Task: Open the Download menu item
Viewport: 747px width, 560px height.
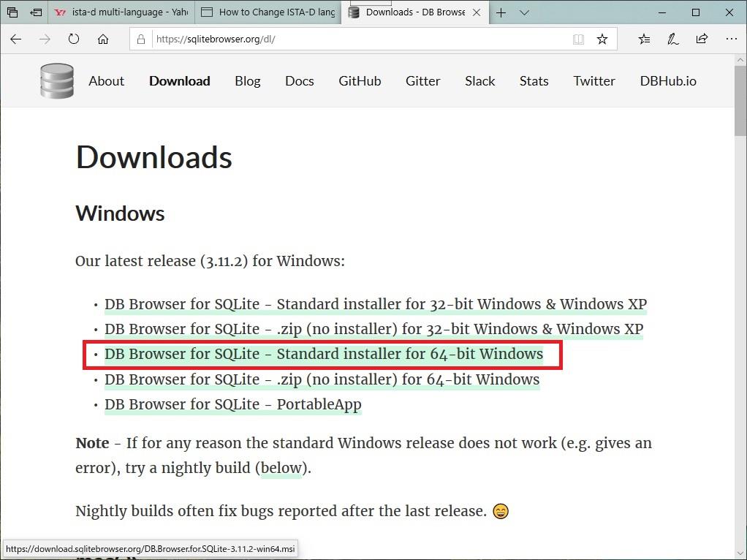Action: pyautogui.click(x=180, y=81)
